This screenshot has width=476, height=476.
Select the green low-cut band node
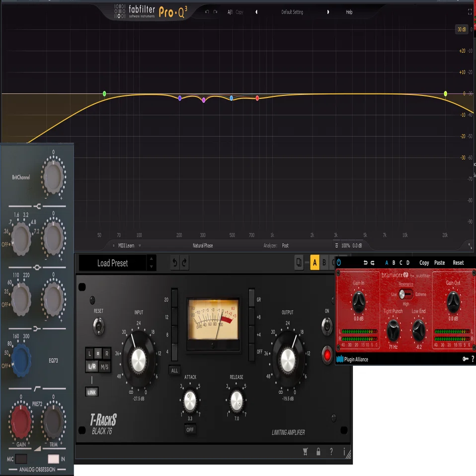click(x=104, y=93)
